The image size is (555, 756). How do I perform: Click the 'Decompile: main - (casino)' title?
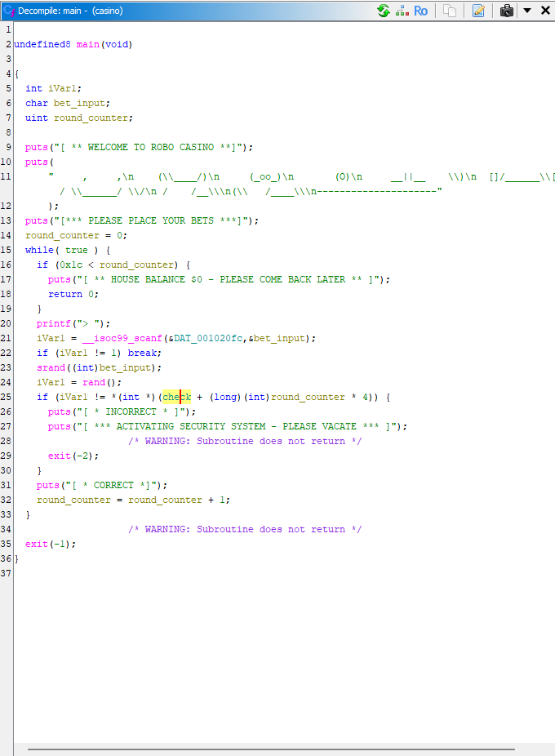[70, 11]
